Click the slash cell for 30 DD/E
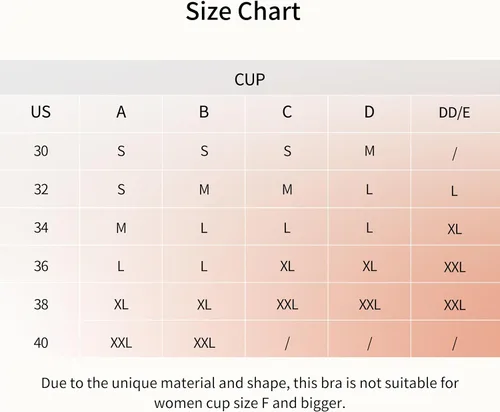 pos(454,154)
